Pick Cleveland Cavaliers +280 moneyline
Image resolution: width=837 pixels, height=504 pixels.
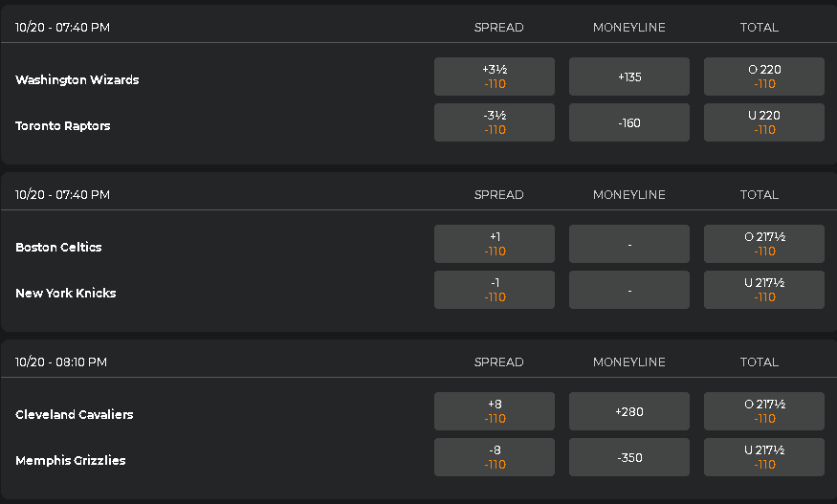tap(629, 411)
